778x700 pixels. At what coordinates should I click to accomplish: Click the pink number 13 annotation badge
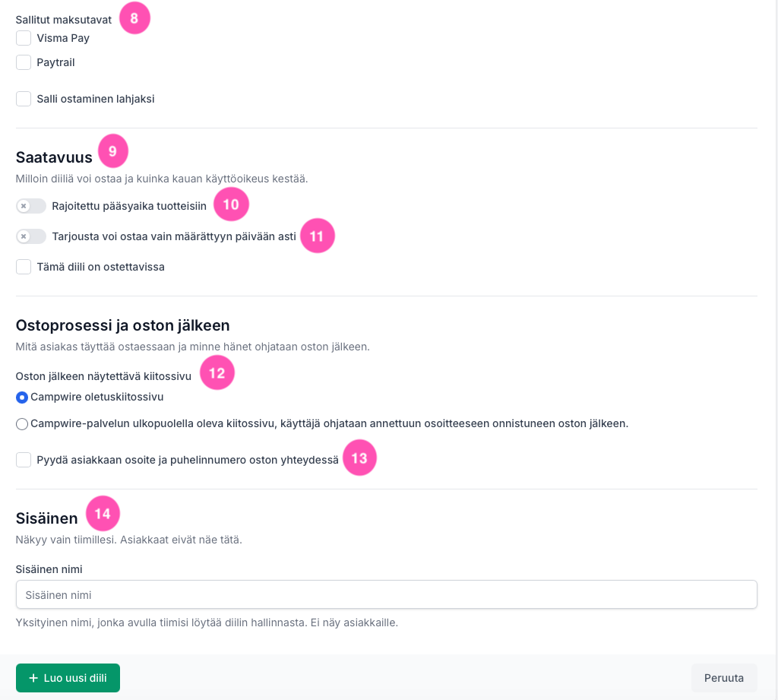pos(359,458)
